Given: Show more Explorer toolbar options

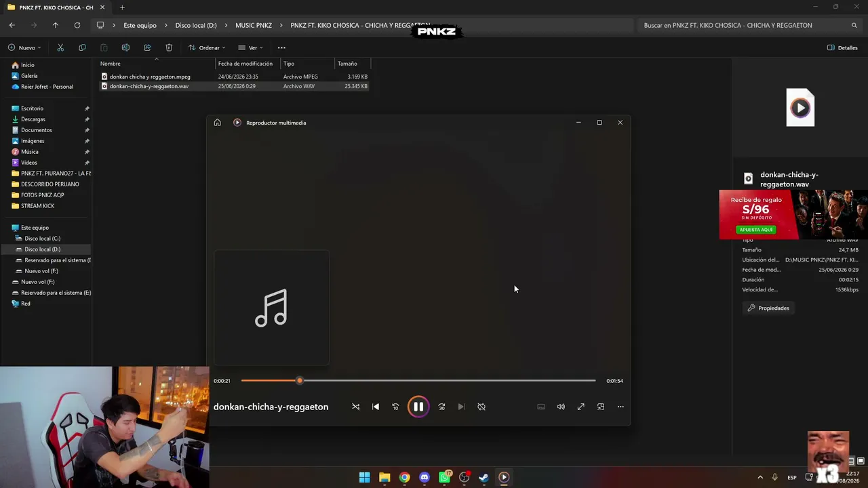Looking at the screenshot, I should coord(281,47).
